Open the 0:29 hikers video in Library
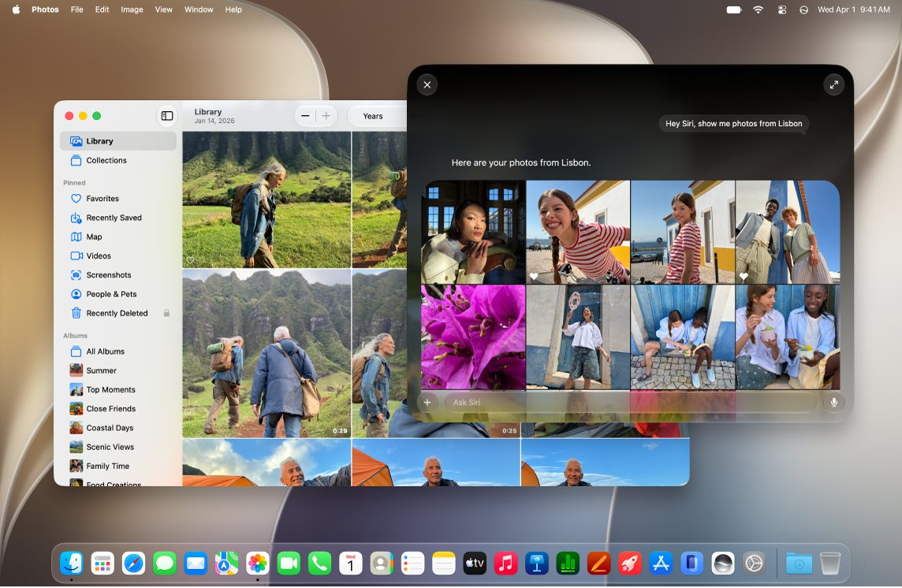 (x=266, y=353)
